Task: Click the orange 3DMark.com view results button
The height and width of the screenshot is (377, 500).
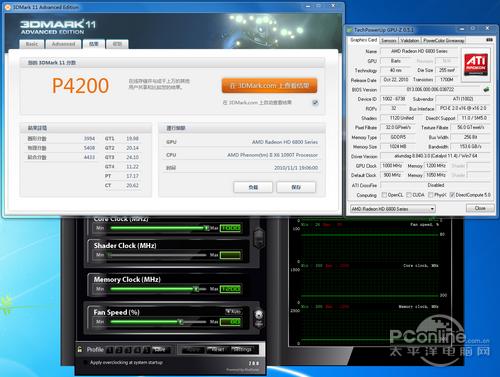Action: pos(269,86)
